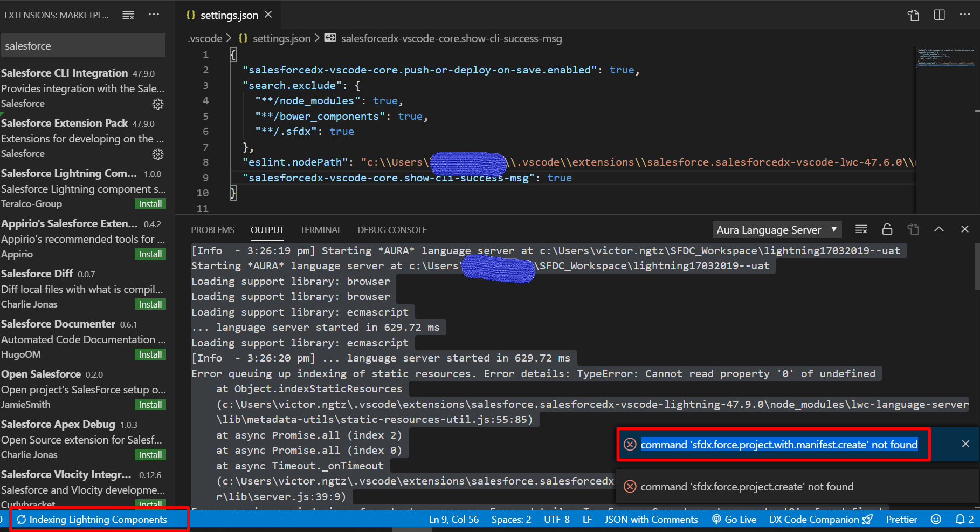Install the Salesforce Diff extension
The image size is (980, 532).
click(150, 304)
